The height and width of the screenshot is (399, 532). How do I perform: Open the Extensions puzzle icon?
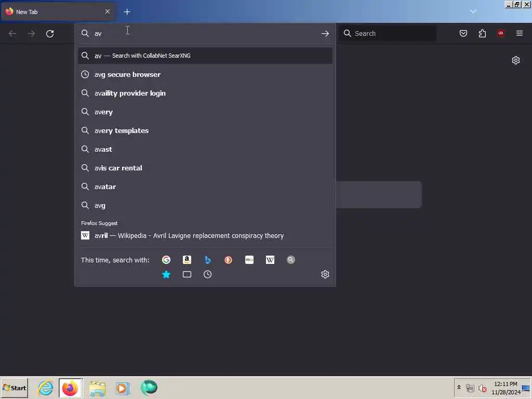coord(482,33)
